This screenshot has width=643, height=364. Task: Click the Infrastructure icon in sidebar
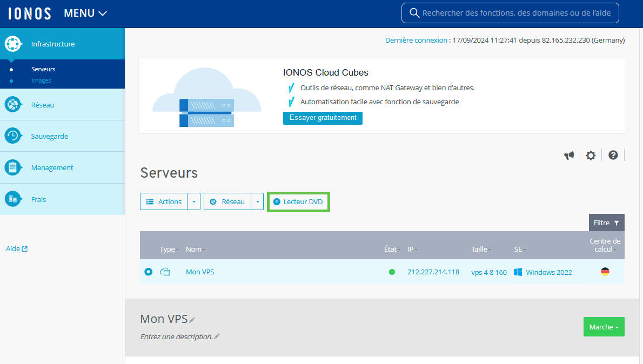pos(13,44)
